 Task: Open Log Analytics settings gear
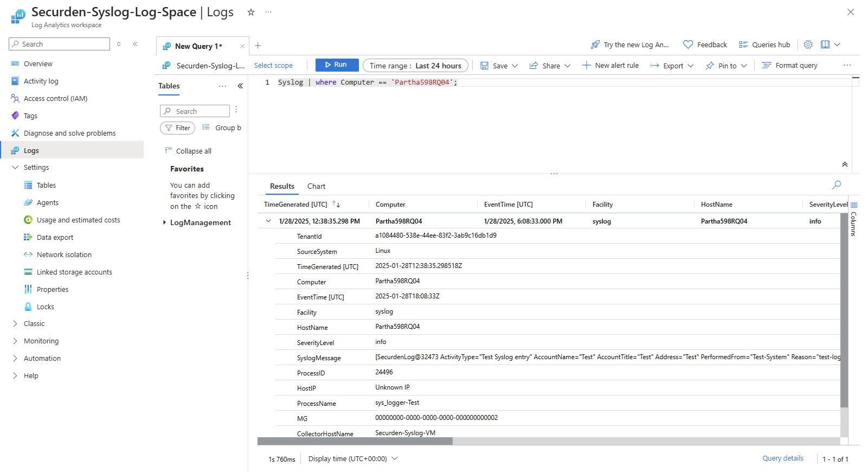click(808, 44)
